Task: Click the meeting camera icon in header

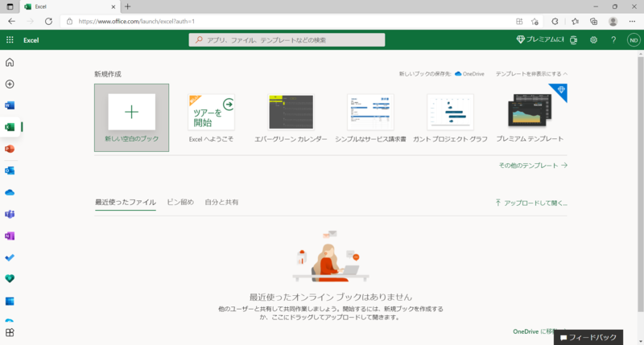Action: [x=574, y=39]
